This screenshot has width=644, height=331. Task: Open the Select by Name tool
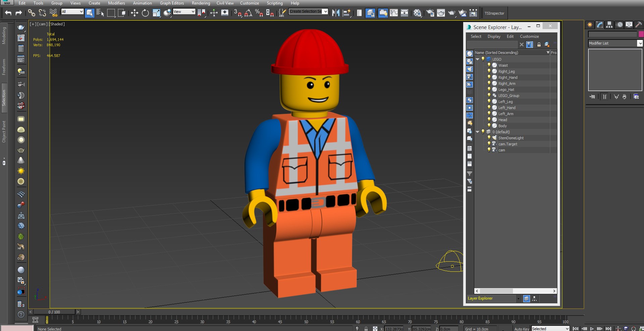click(100, 13)
